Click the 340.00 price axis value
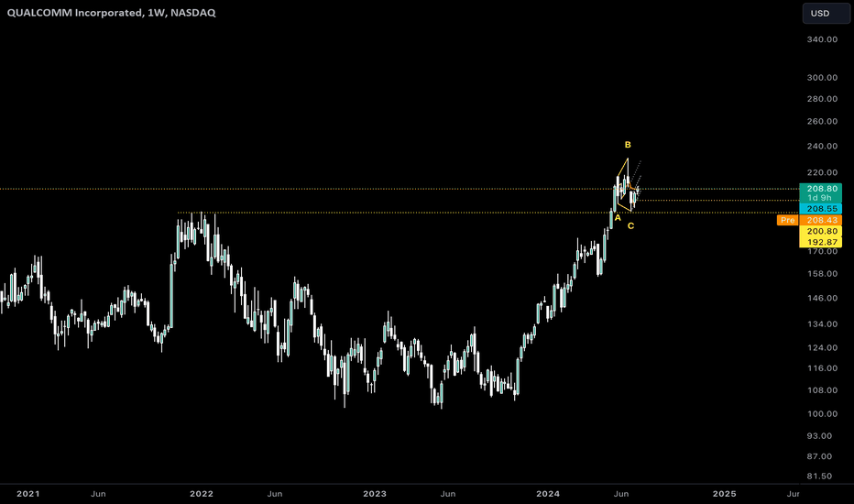This screenshot has width=854, height=504. click(822, 39)
